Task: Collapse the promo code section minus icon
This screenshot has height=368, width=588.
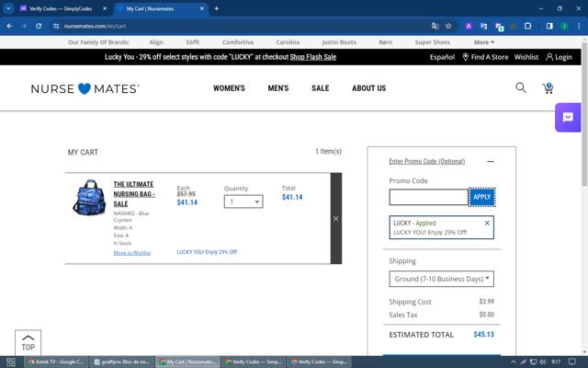Action: (x=490, y=162)
